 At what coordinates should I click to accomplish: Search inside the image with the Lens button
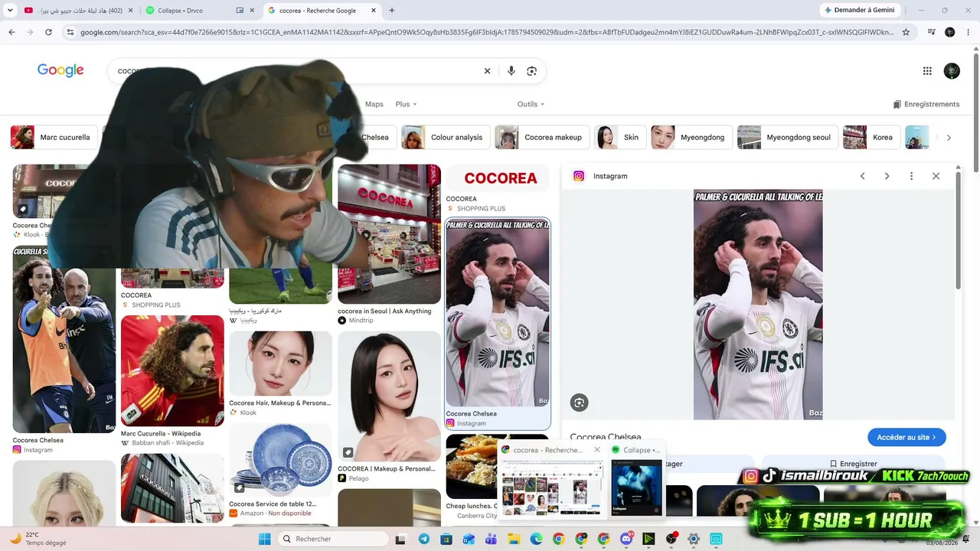[x=580, y=403]
